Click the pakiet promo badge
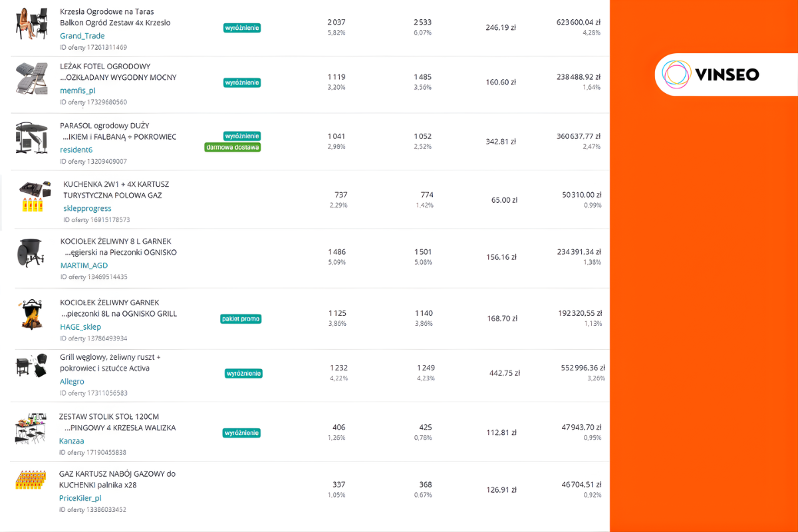 [x=241, y=319]
